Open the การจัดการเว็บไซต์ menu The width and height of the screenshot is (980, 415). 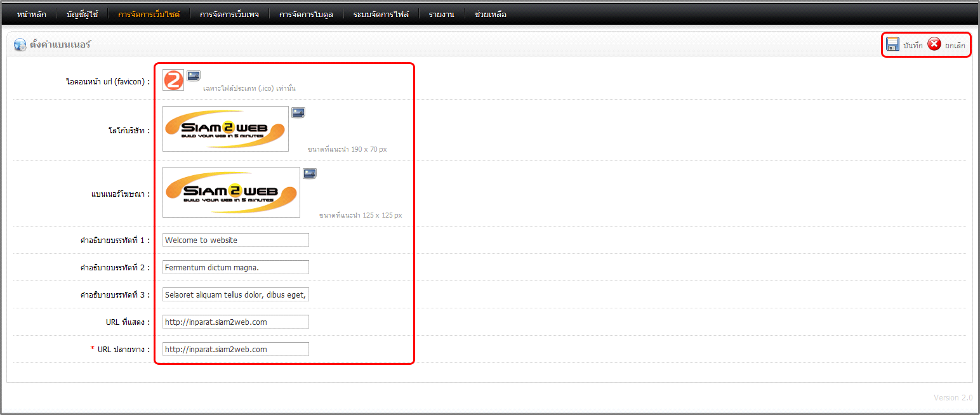149,14
